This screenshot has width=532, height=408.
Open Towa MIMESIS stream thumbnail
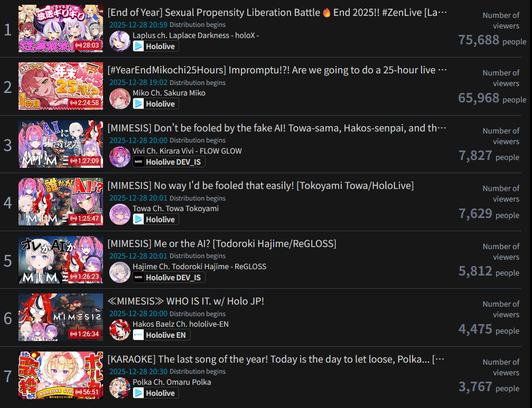(61, 202)
